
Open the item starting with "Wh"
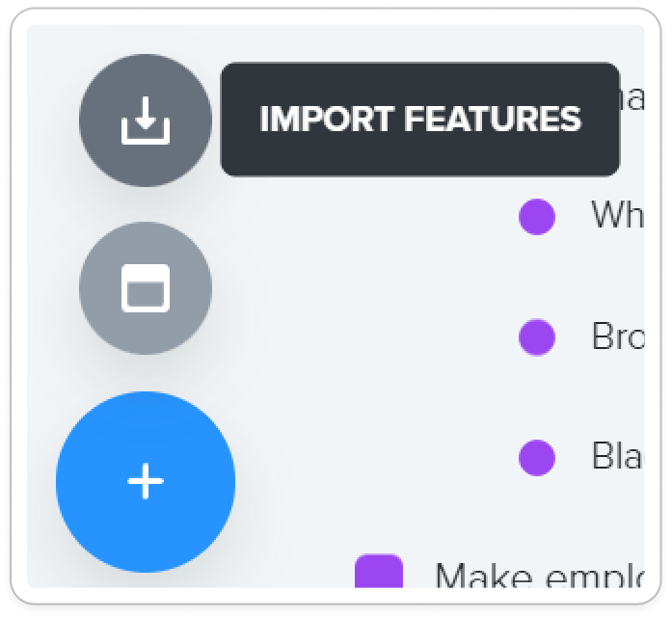point(617,215)
